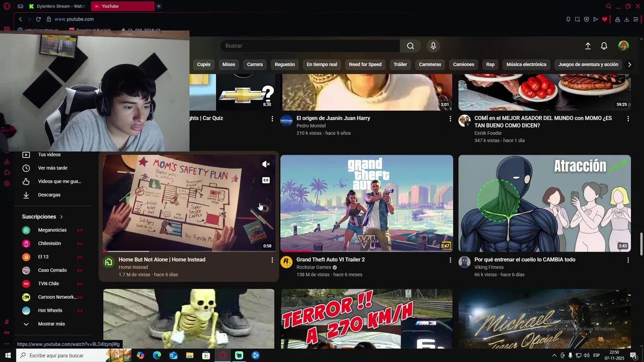
Task: Click the send/flow arrow icon in address bar
Action: click(595, 19)
